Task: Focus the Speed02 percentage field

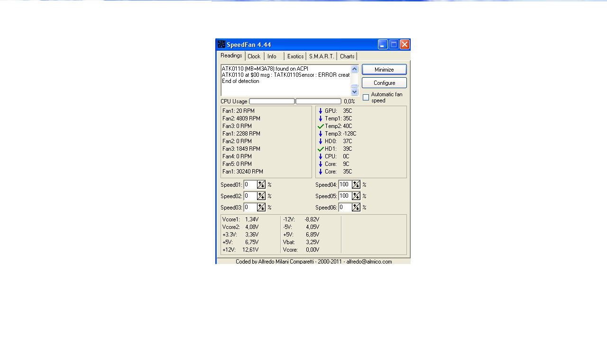Action: pos(250,196)
